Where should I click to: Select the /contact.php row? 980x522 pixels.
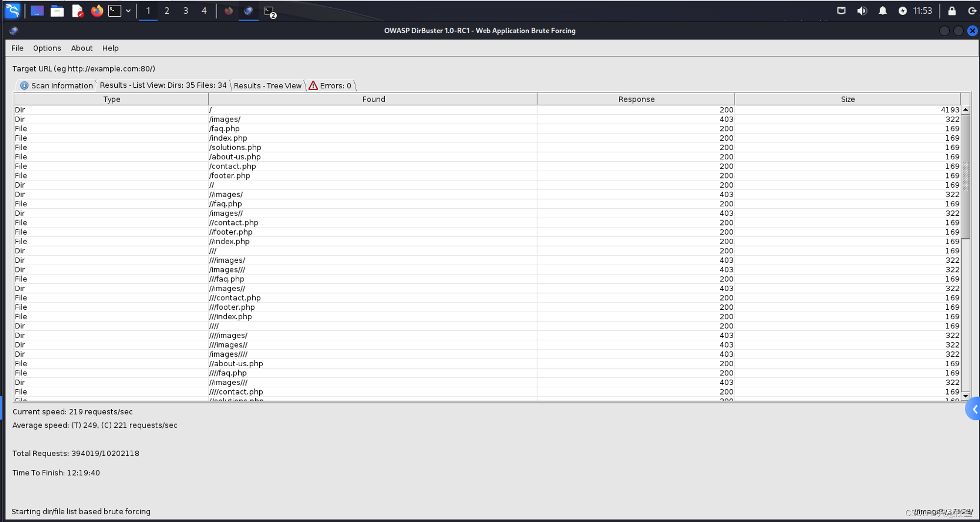(487, 166)
